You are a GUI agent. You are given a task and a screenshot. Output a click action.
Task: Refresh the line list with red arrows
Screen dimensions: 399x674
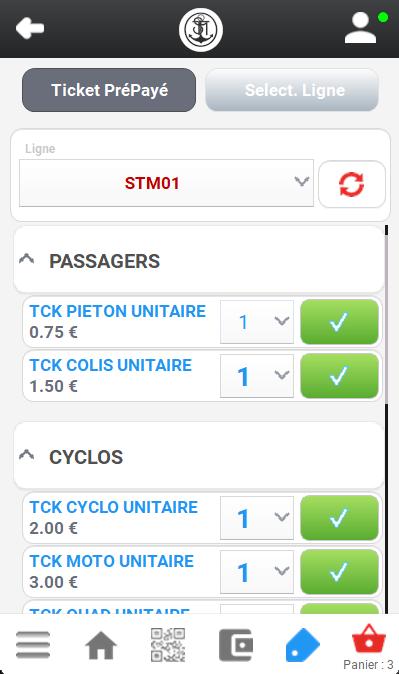click(x=352, y=184)
